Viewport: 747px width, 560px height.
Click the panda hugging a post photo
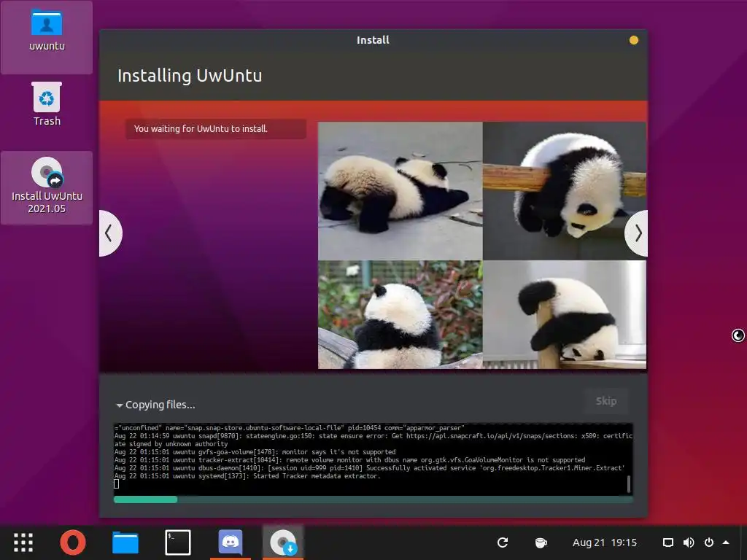[565, 315]
